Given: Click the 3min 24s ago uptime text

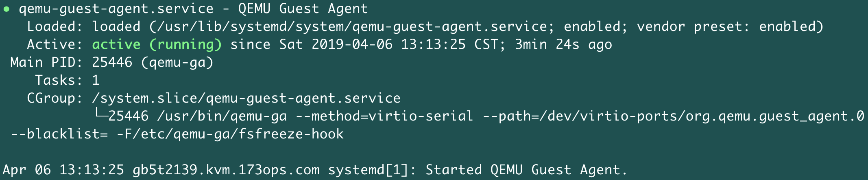Looking at the screenshot, I should (x=563, y=44).
